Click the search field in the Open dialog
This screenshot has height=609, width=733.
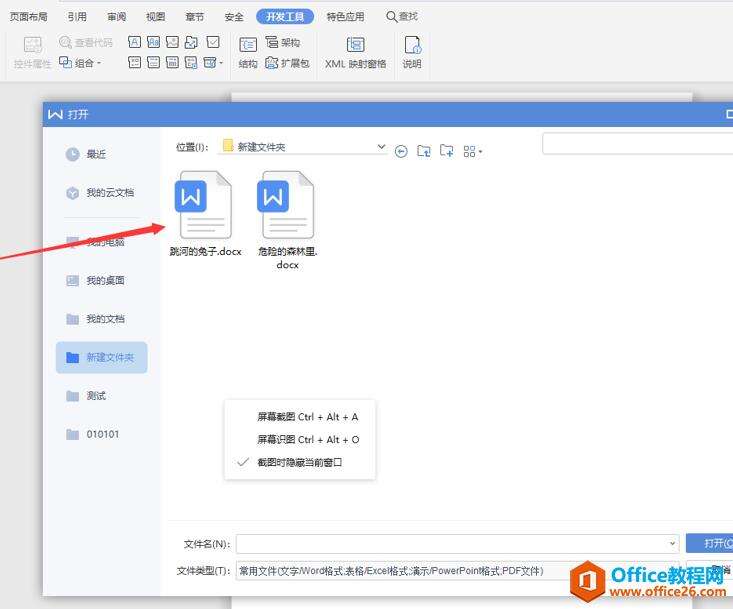tap(636, 145)
